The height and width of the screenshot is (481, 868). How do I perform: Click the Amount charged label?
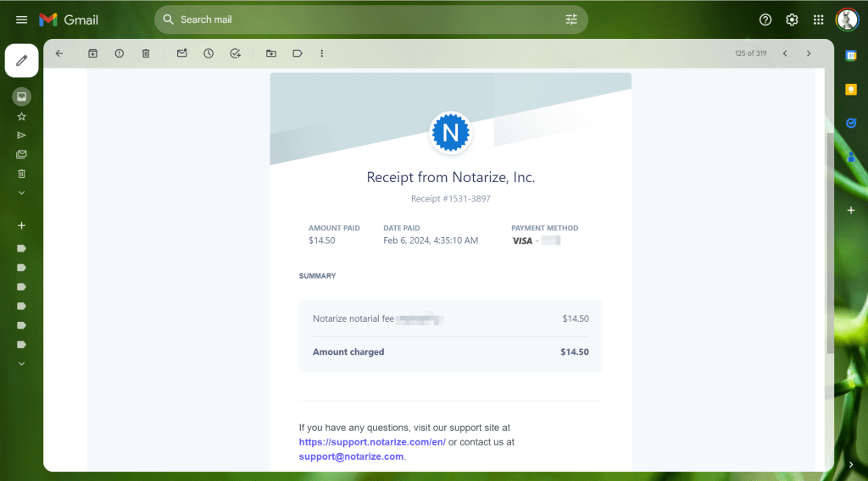348,351
